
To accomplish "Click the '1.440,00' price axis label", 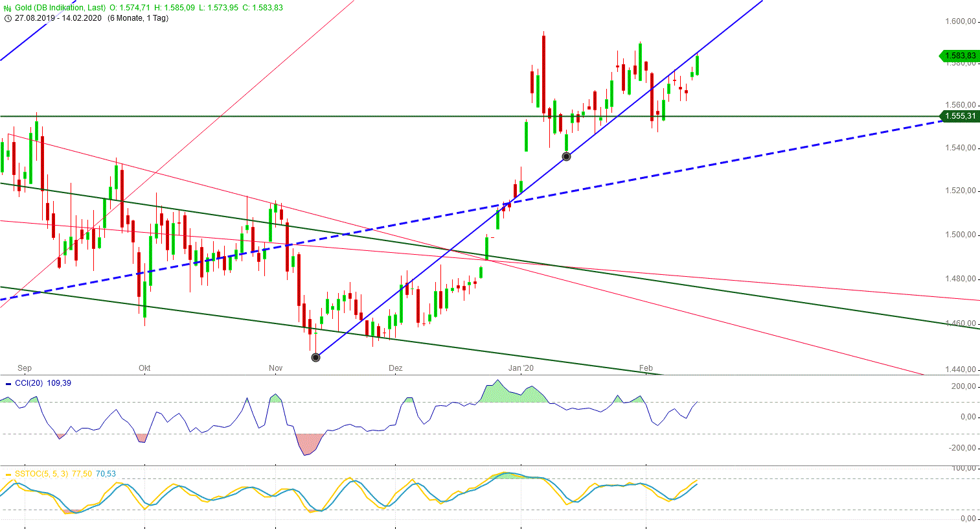I will 961,370.
